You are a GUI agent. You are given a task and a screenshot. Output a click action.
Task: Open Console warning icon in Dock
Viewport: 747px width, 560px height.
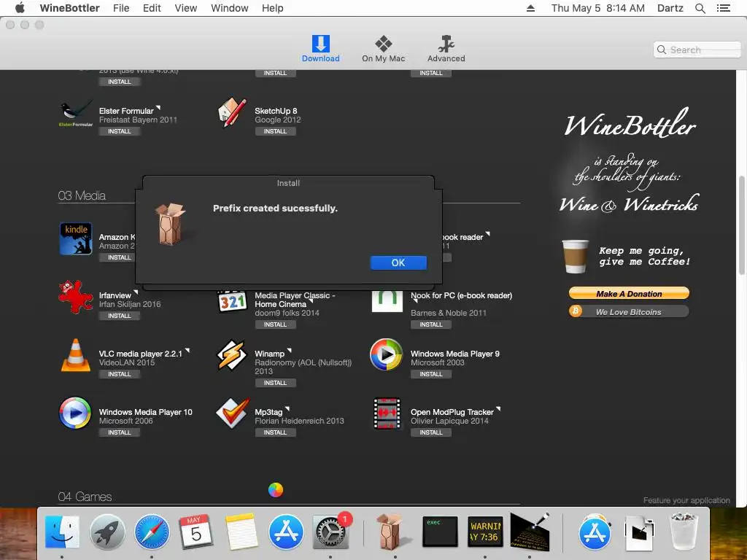pyautogui.click(x=485, y=532)
